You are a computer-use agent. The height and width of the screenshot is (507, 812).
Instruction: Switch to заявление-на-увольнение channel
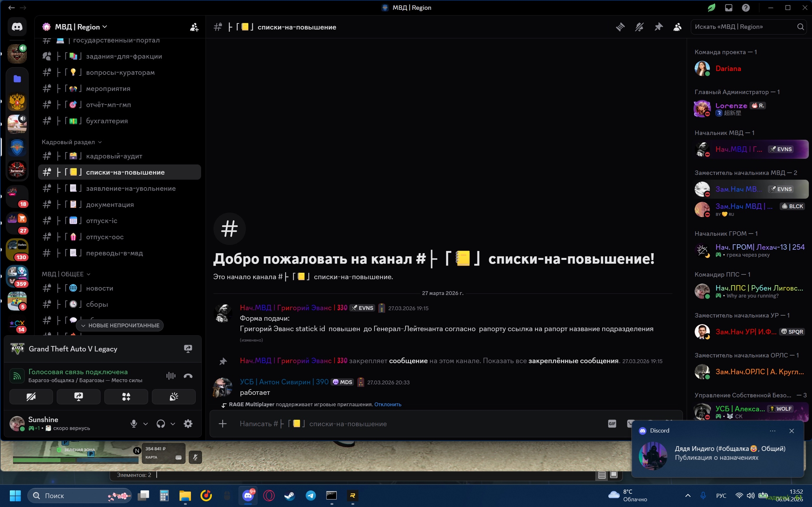point(131,189)
